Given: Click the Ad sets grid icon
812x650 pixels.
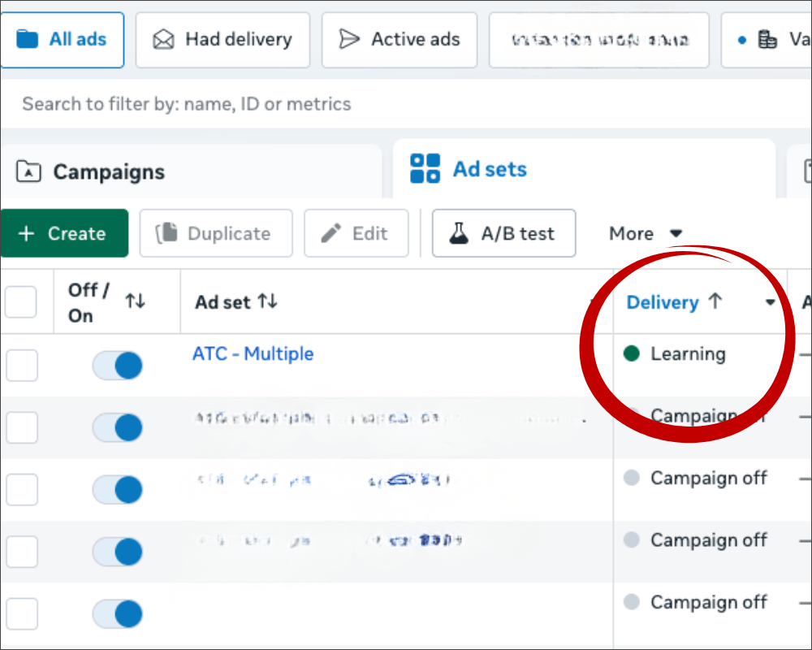Looking at the screenshot, I should (x=425, y=168).
